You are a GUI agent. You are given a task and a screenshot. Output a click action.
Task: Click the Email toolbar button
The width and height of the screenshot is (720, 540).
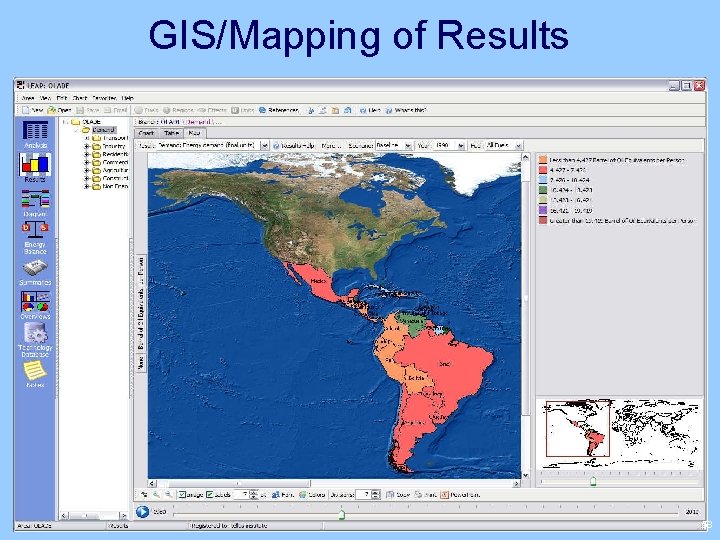(x=115, y=110)
